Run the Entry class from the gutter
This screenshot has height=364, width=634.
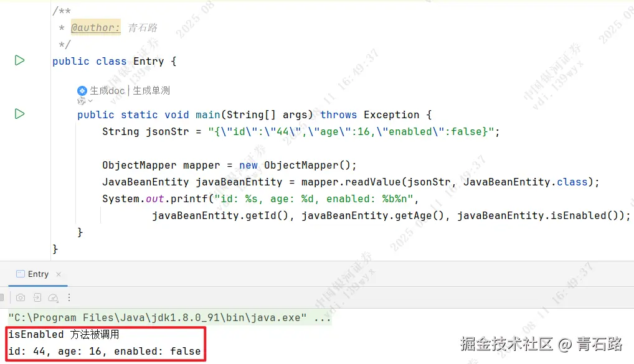coord(19,60)
